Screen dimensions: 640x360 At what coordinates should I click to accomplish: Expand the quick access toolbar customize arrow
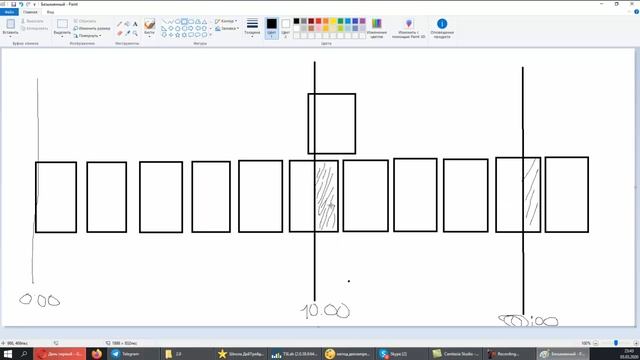click(x=35, y=4)
